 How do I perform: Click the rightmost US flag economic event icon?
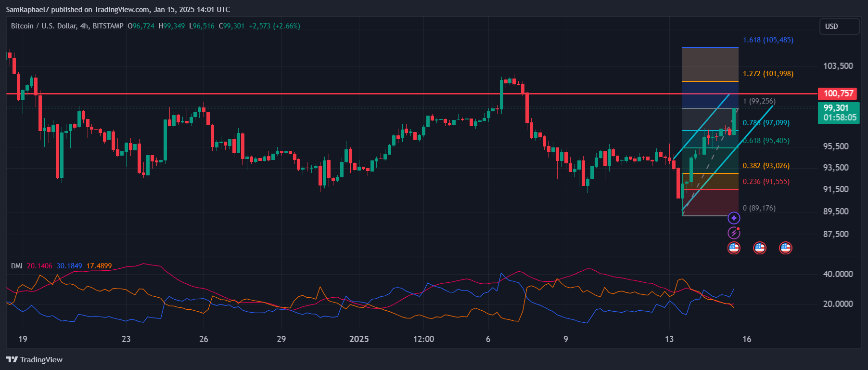point(786,248)
